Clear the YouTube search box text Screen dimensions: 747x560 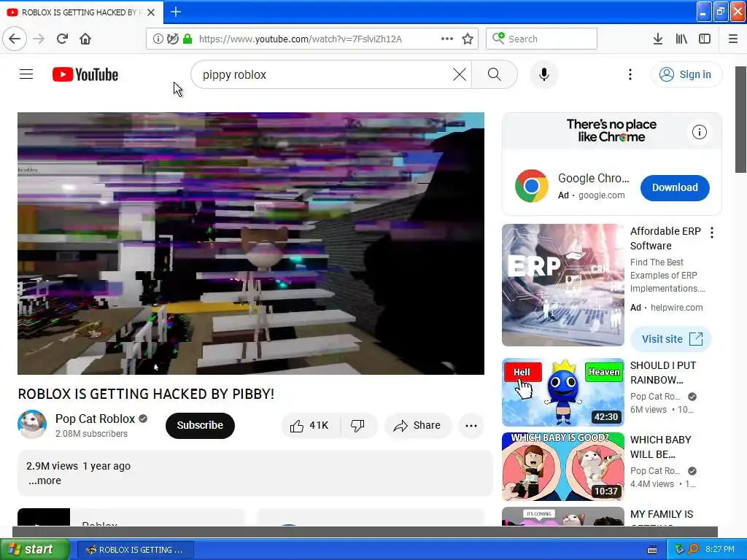tap(460, 74)
